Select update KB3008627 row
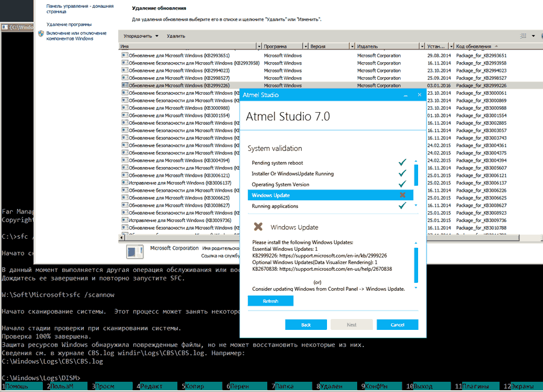Image resolution: width=543 pixels, height=392 pixels. 179,206
